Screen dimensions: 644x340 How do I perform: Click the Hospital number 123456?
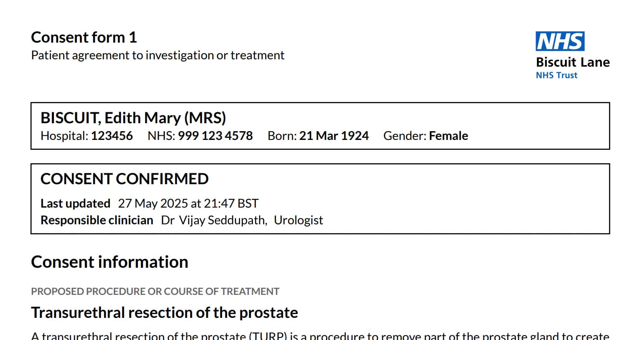pos(112,136)
